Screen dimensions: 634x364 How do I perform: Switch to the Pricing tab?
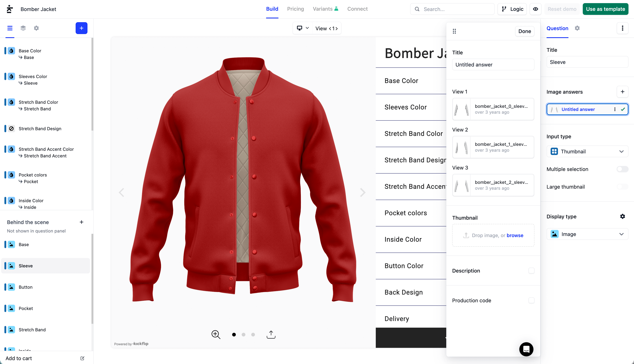[295, 9]
